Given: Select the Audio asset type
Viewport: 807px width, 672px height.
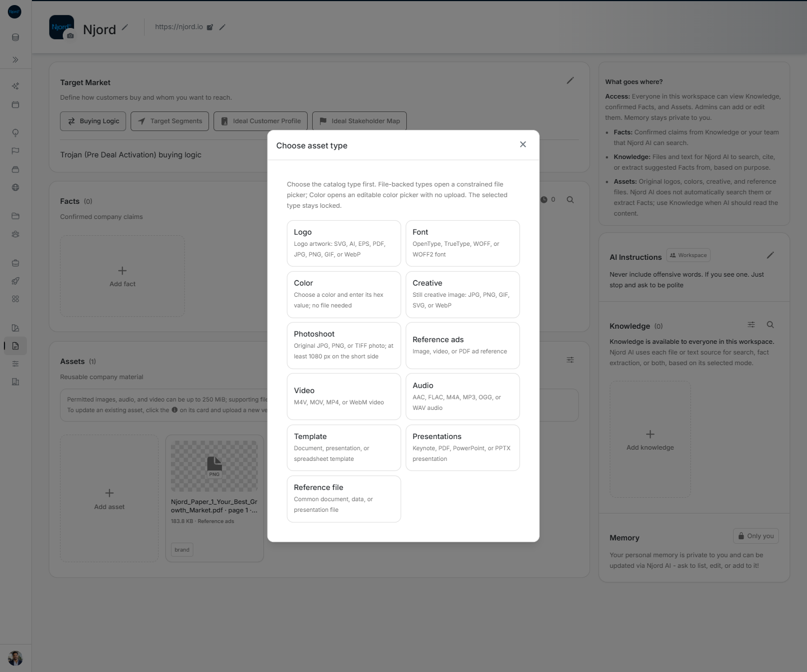Looking at the screenshot, I should click(463, 396).
